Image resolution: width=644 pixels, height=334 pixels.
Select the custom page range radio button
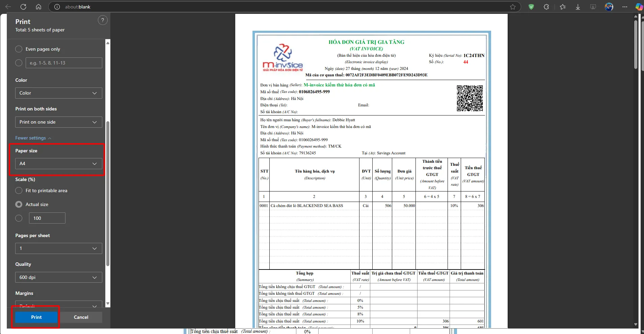click(19, 63)
